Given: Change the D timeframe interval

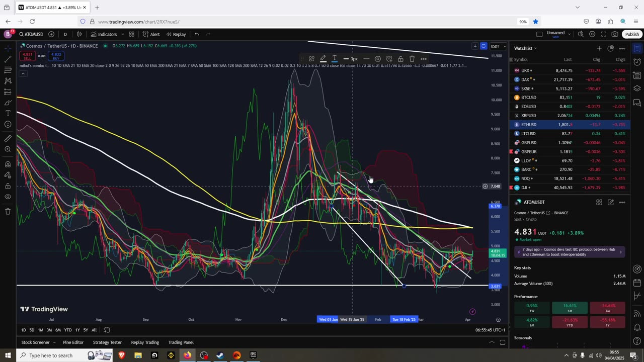Looking at the screenshot, I should pos(65,34).
